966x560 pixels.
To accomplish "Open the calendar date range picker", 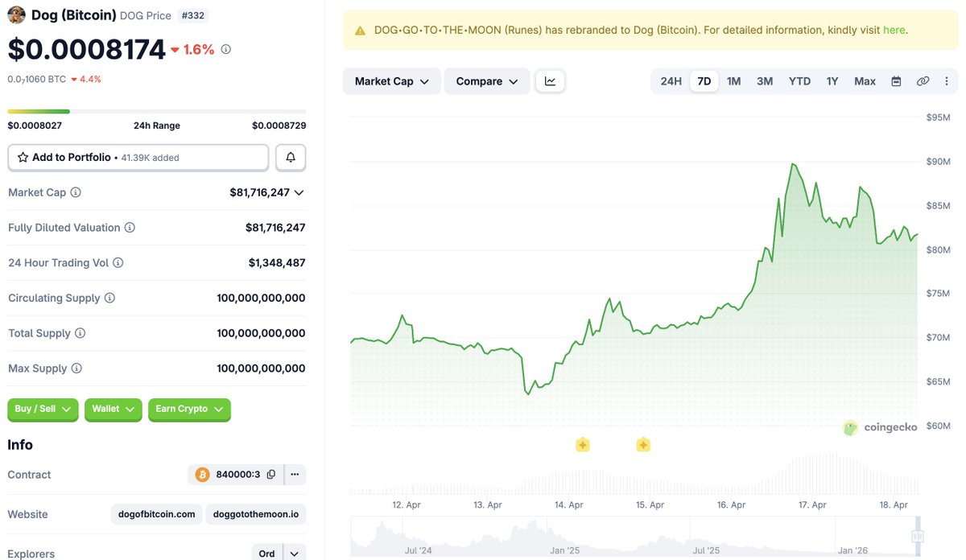I will coord(896,81).
